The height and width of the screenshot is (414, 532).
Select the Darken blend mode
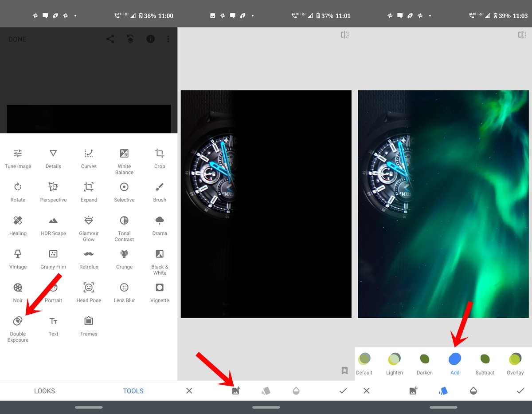click(x=425, y=363)
